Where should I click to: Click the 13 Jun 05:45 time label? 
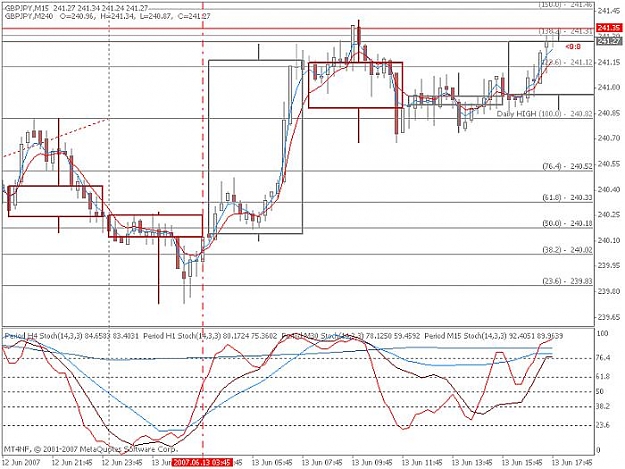click(272, 462)
